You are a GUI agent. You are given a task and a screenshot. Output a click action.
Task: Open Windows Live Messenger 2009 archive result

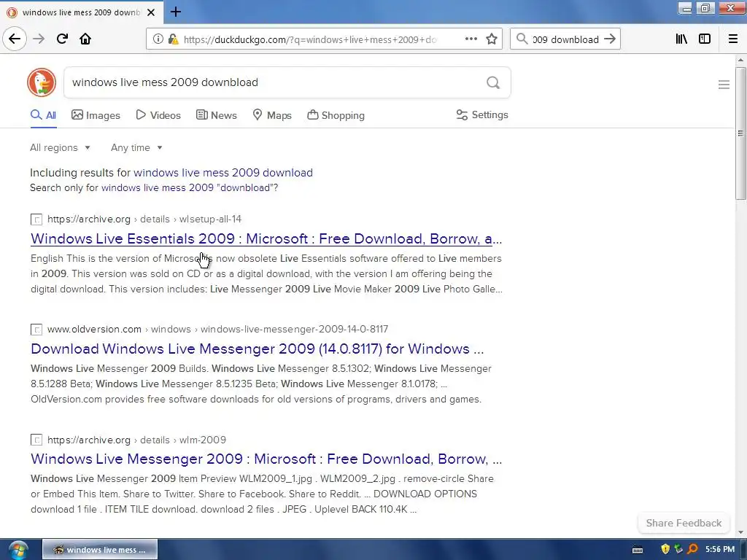(x=266, y=459)
